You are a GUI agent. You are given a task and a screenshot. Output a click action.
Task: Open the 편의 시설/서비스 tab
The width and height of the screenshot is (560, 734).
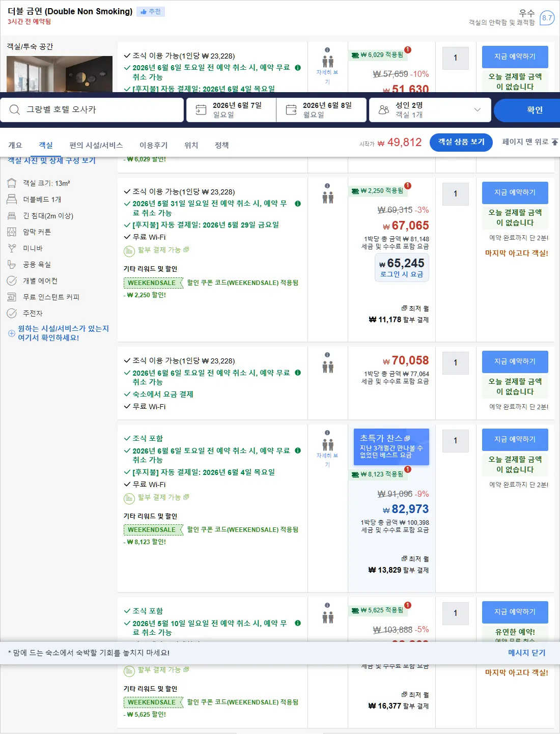[x=96, y=145]
